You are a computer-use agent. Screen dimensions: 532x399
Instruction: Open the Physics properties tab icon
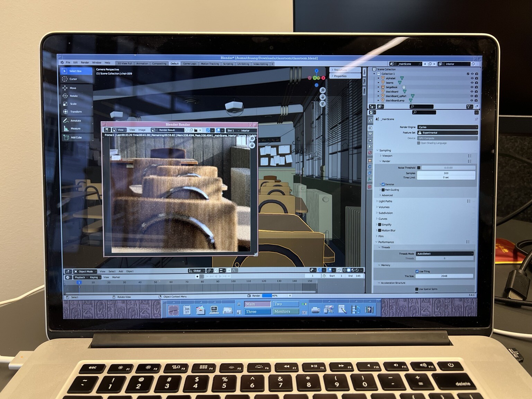[370, 167]
